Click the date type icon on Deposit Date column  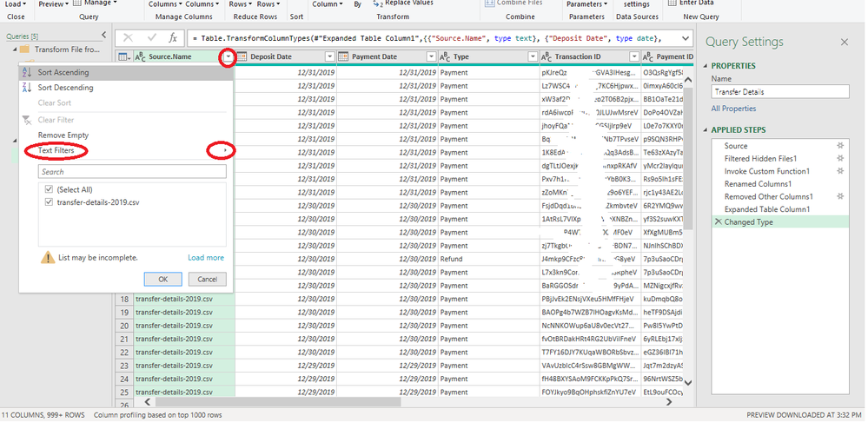(244, 57)
